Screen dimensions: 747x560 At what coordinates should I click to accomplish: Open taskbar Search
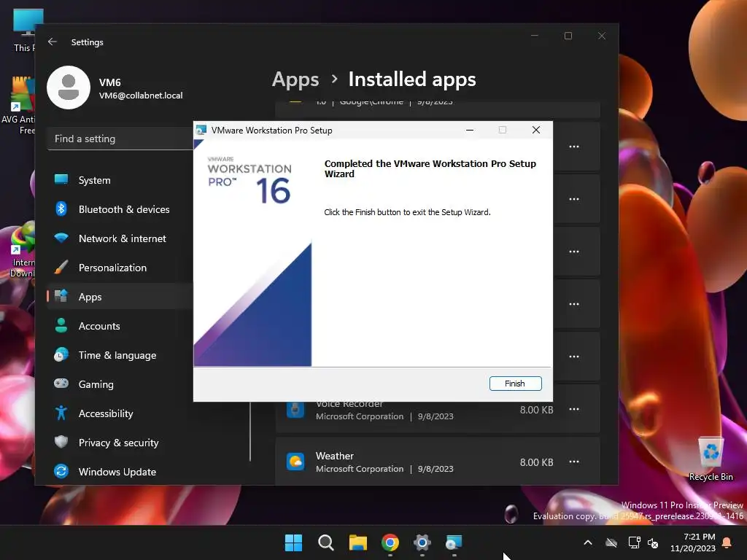point(326,542)
